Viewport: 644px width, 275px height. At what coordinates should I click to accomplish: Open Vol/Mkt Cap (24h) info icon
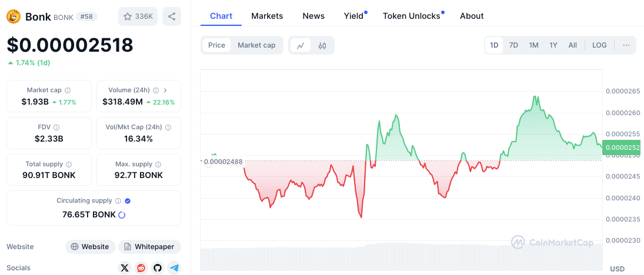point(168,128)
